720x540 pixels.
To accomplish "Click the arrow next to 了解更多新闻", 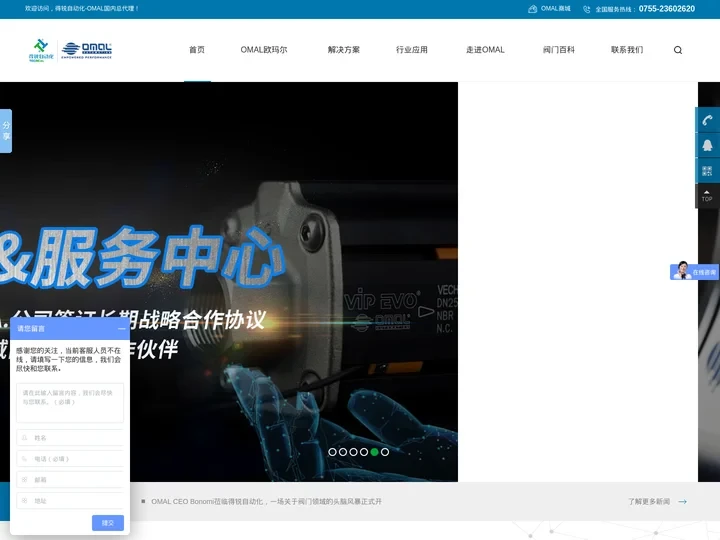I will click(682, 501).
